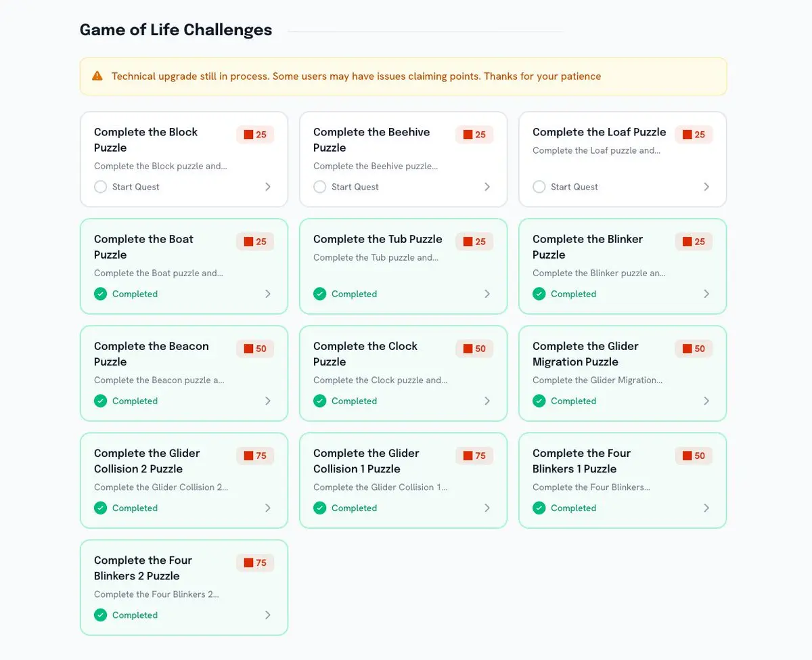Image resolution: width=812 pixels, height=660 pixels.
Task: Click the green checkmark icon on Clock Puzzle
Action: point(320,401)
